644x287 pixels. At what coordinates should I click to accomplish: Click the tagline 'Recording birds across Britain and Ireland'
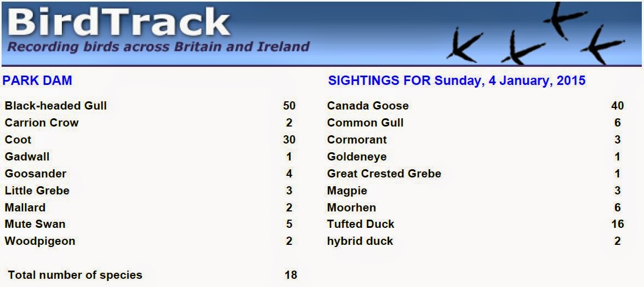(158, 47)
